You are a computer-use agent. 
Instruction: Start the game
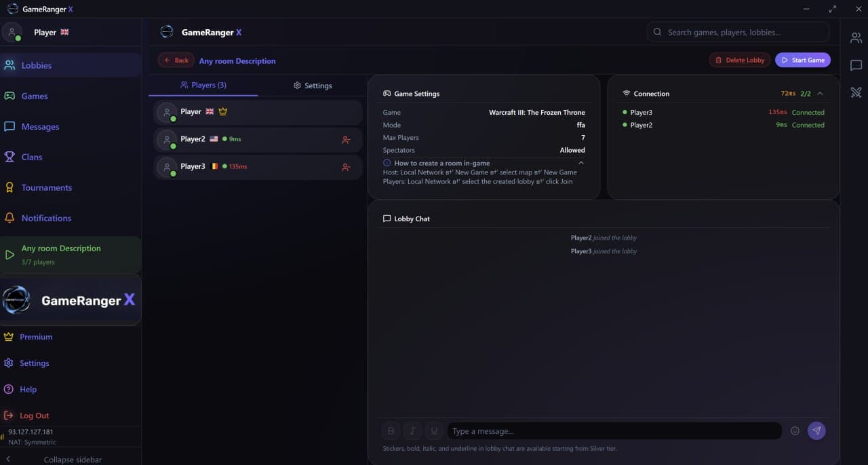(803, 60)
